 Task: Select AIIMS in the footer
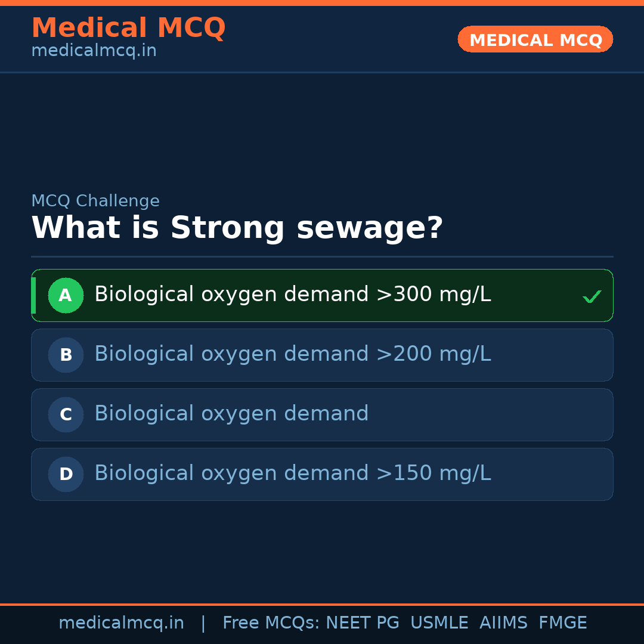503,623
